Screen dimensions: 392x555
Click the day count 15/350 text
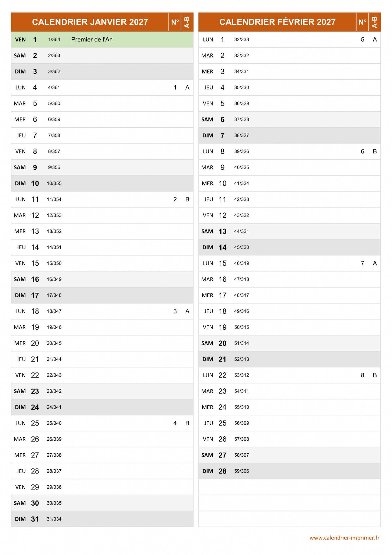click(x=54, y=263)
